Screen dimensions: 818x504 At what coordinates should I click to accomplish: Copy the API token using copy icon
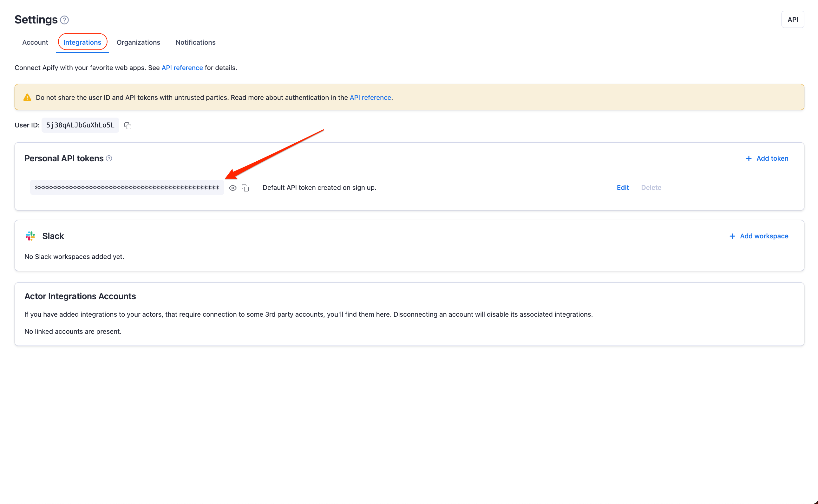pos(245,188)
